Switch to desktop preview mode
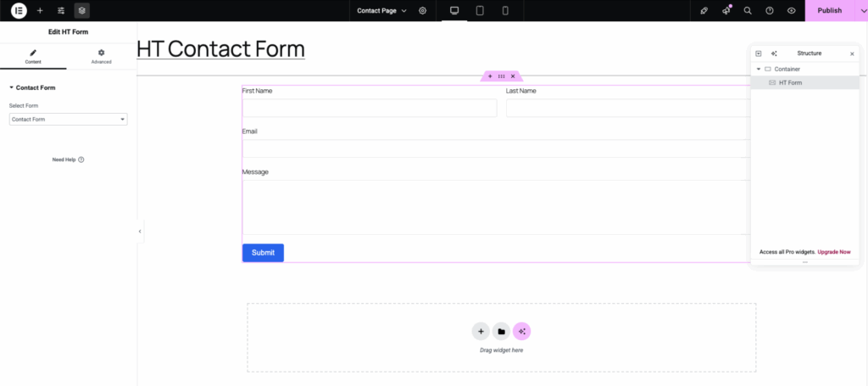Viewport: 868px width, 386px height. tap(454, 10)
